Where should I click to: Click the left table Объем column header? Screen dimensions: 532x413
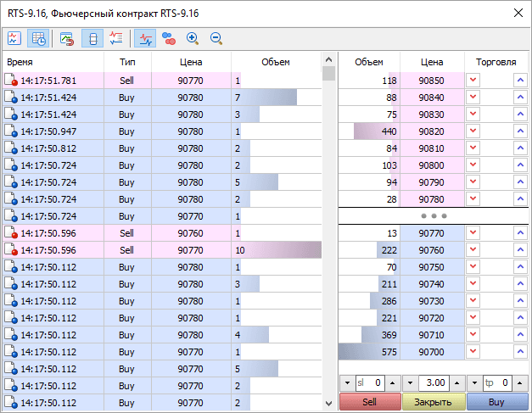(276, 62)
